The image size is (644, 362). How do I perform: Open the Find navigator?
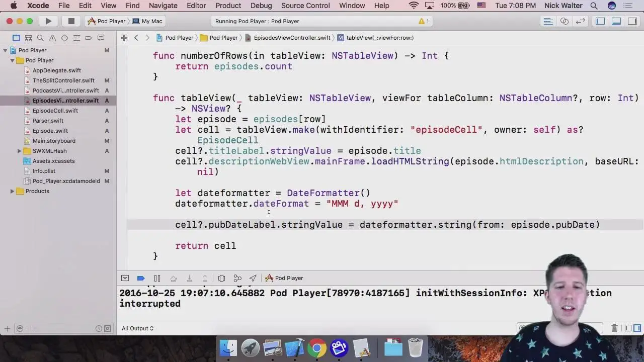point(40,38)
